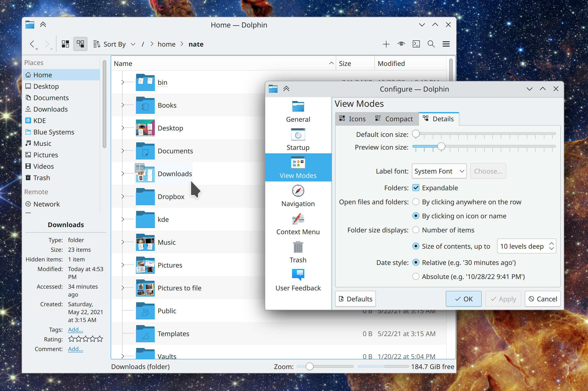Image resolution: width=588 pixels, height=391 pixels.
Task: Switch to icons view mode button
Action: [65, 44]
